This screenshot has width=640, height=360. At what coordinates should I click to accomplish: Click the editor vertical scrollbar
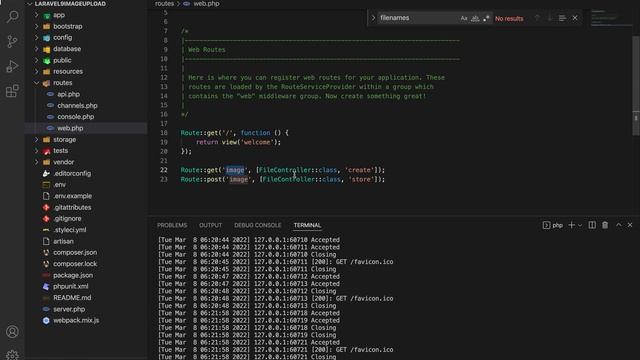coord(636,86)
